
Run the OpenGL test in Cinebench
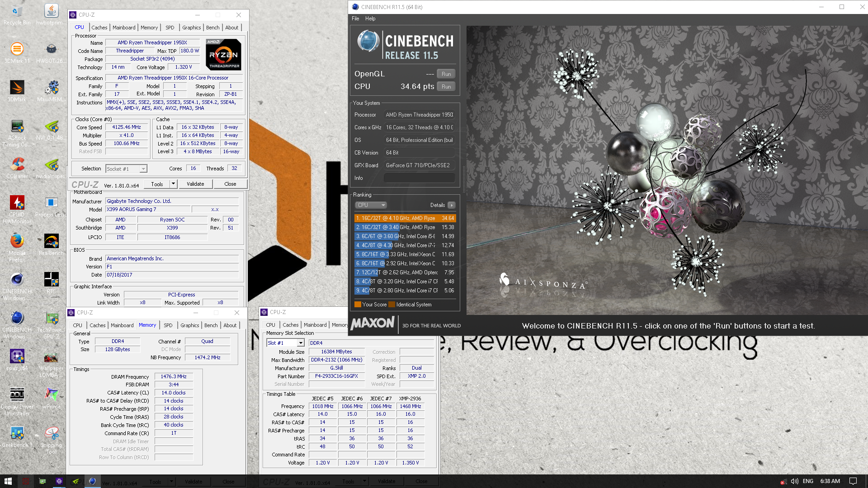point(446,74)
